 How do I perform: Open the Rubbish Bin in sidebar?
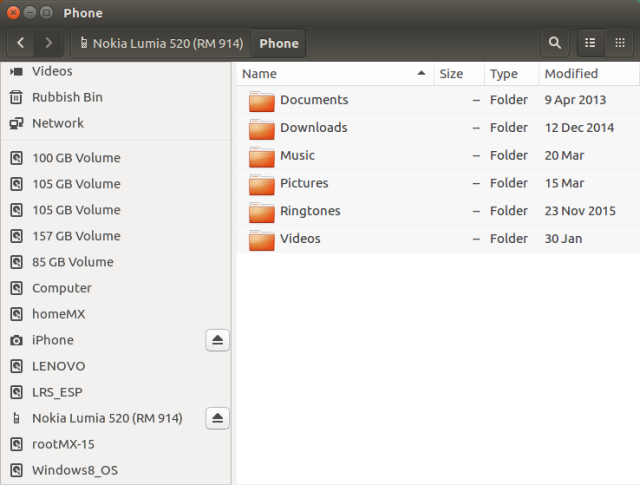tap(67, 97)
